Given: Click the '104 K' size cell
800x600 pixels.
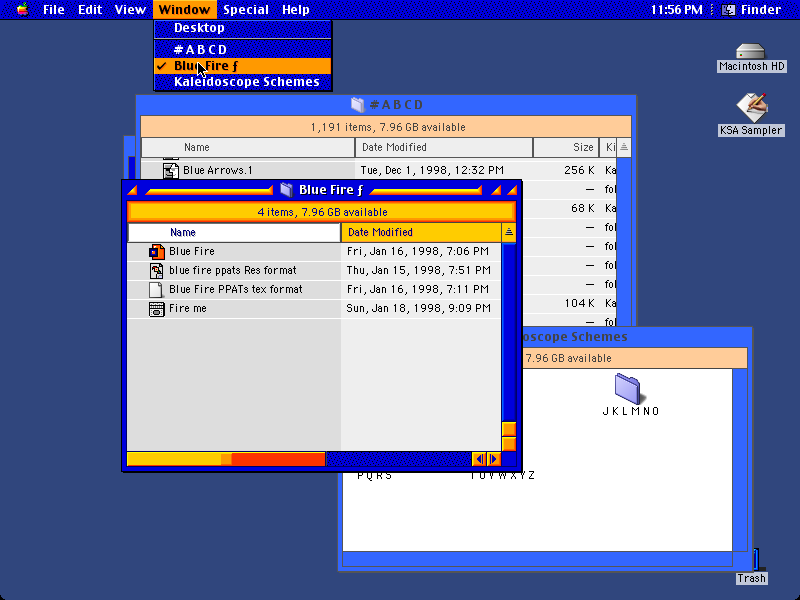Looking at the screenshot, I should tap(579, 304).
